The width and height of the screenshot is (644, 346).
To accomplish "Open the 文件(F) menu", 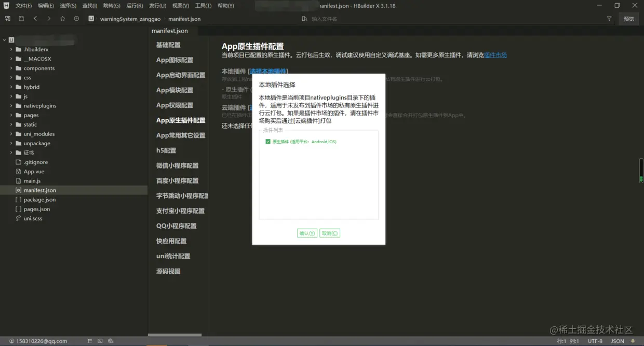I will (x=23, y=6).
